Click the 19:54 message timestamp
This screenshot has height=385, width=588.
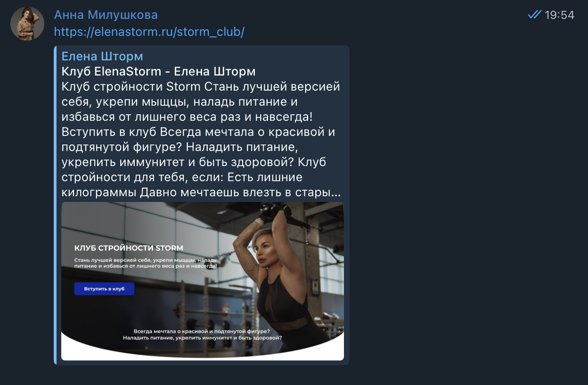click(559, 15)
